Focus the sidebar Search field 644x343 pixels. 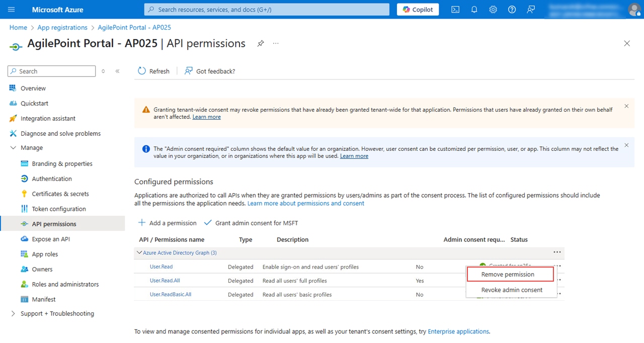pos(52,71)
